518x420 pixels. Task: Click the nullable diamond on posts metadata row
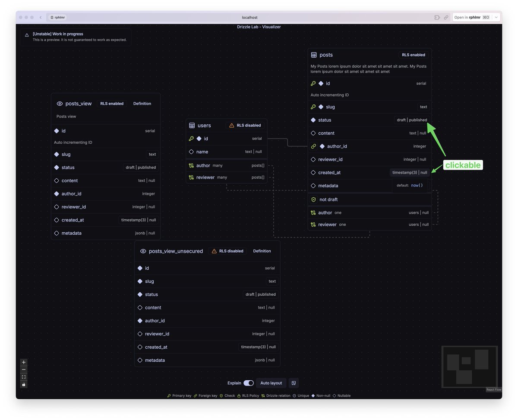point(314,186)
